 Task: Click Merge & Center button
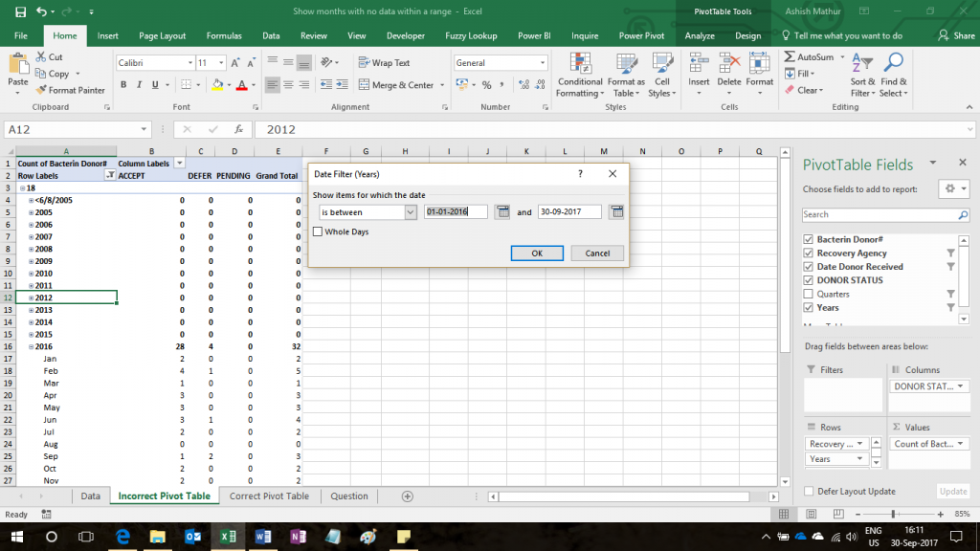tap(397, 85)
